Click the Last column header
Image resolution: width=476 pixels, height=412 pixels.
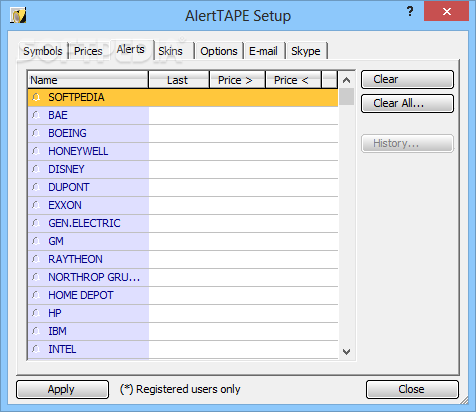click(179, 80)
